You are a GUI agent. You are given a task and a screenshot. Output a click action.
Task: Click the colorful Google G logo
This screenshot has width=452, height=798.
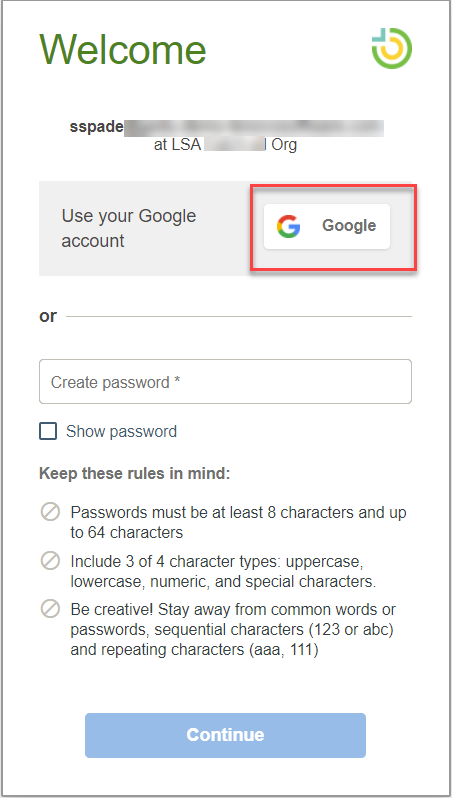click(288, 226)
